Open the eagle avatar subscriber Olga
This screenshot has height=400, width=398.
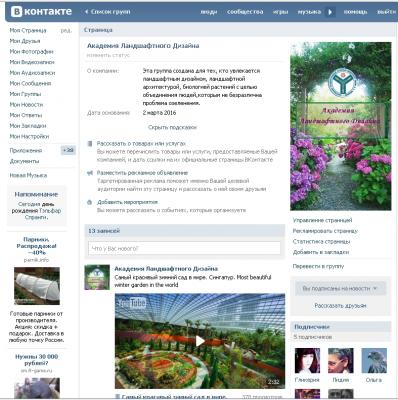(x=374, y=361)
